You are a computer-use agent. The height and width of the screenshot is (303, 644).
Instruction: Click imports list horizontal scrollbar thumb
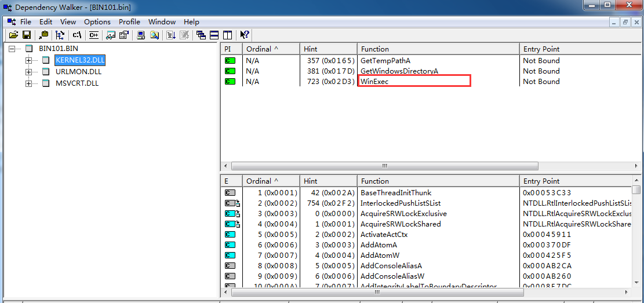click(x=384, y=166)
